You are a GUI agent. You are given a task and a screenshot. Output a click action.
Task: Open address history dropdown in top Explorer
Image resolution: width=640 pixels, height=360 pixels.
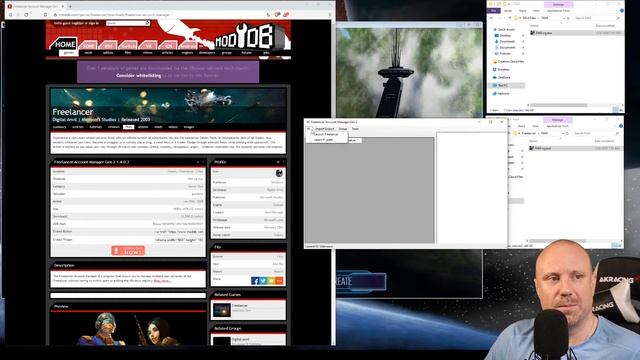tap(564, 18)
